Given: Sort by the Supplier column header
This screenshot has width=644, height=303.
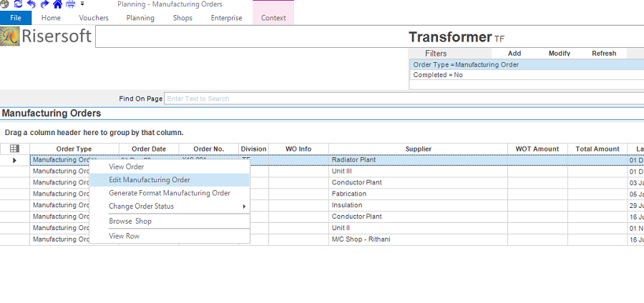Looking at the screenshot, I should [418, 149].
